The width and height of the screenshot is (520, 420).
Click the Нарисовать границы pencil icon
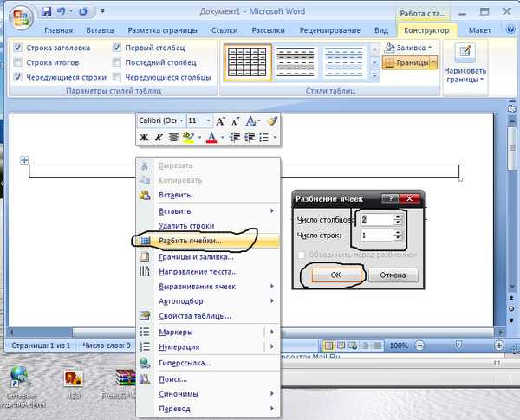point(465,51)
